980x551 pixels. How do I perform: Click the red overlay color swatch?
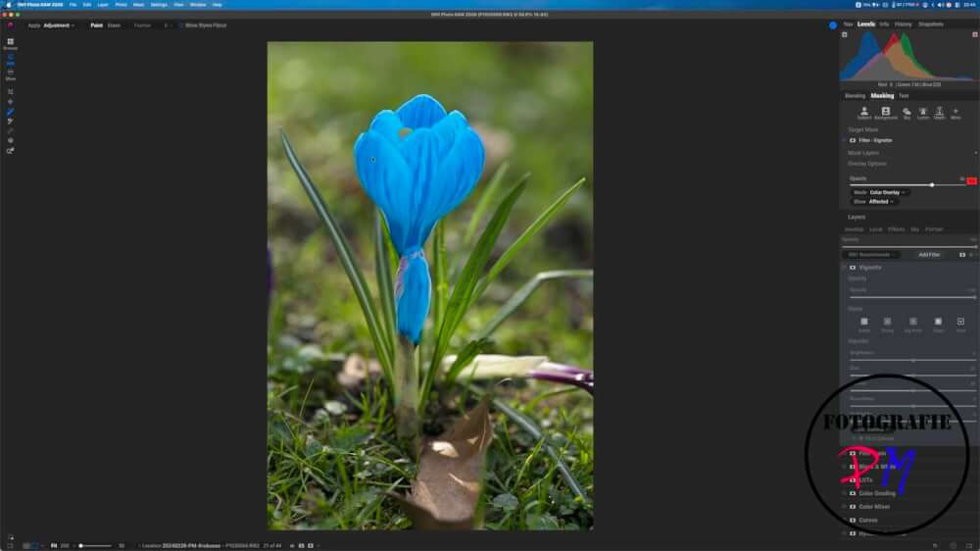(971, 181)
